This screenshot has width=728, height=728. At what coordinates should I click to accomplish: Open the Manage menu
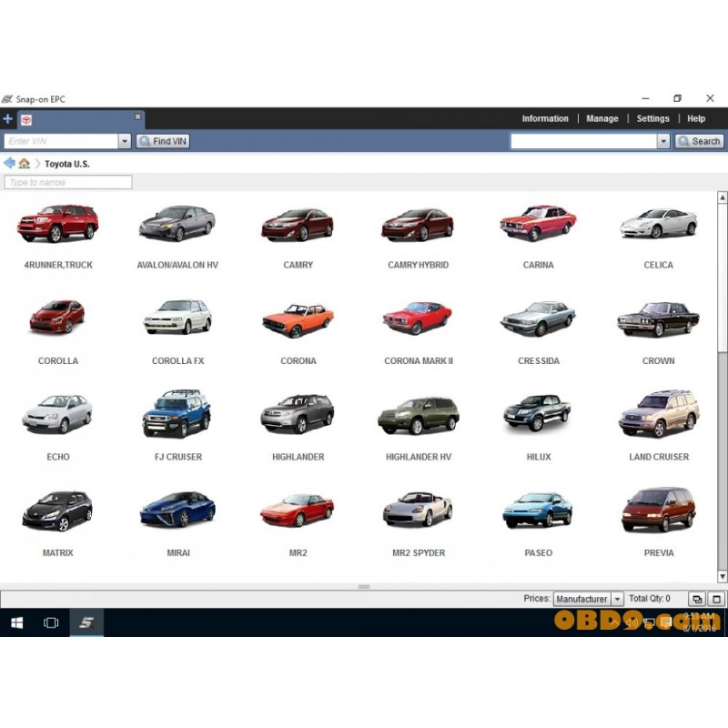pyautogui.click(x=602, y=118)
